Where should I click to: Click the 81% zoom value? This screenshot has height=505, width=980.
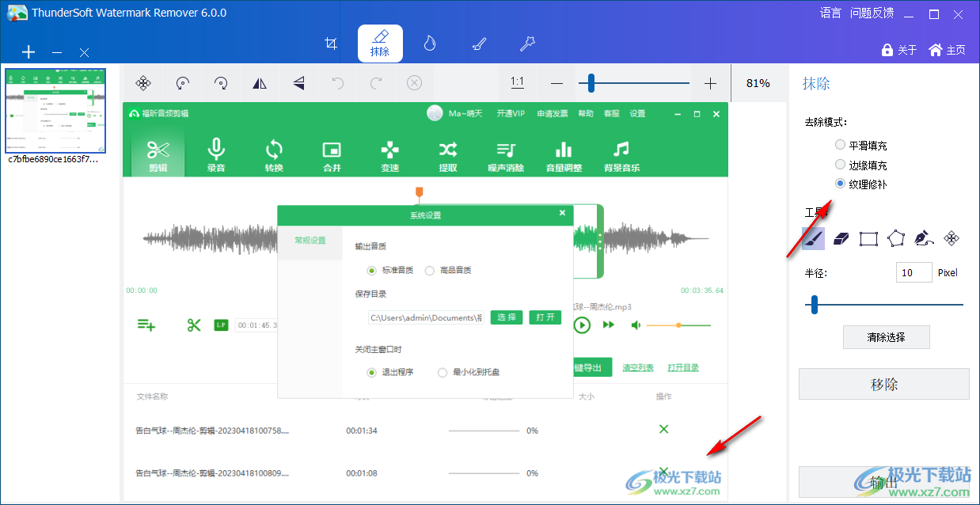(x=758, y=83)
